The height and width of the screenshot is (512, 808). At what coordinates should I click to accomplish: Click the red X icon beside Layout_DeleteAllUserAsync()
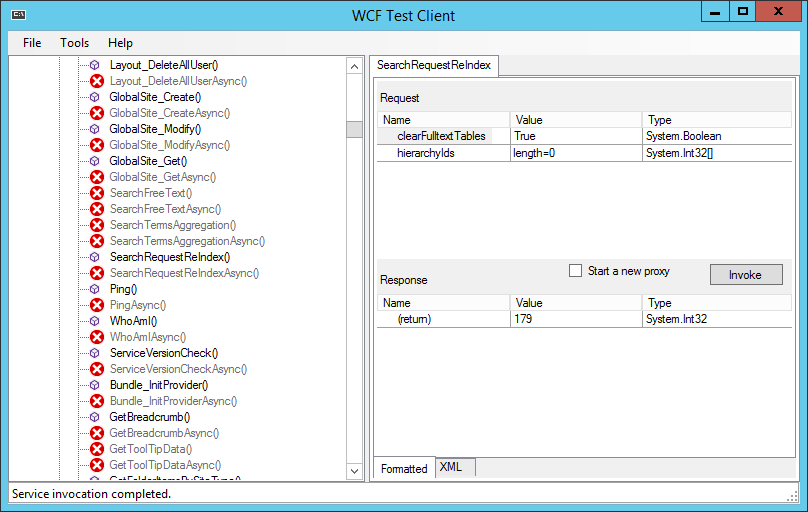point(97,81)
